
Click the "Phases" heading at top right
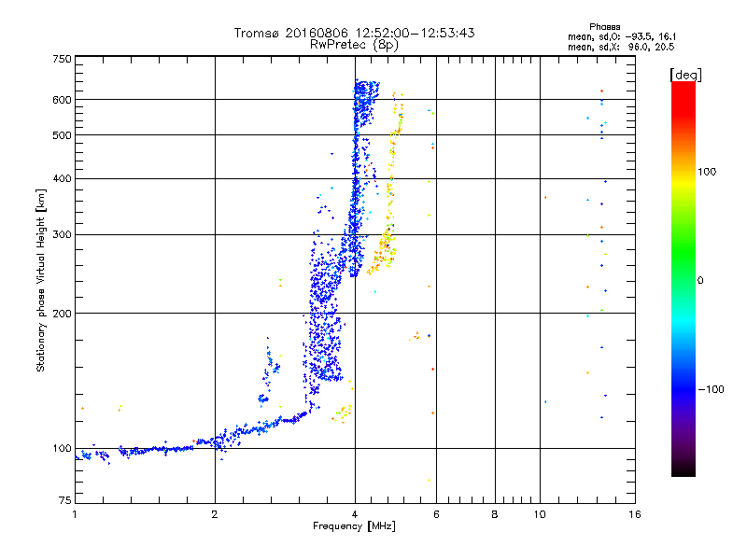click(604, 27)
